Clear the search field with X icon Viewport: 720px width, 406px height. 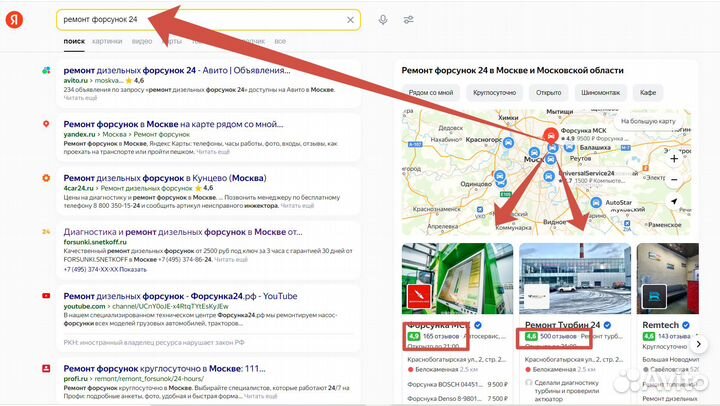point(350,20)
